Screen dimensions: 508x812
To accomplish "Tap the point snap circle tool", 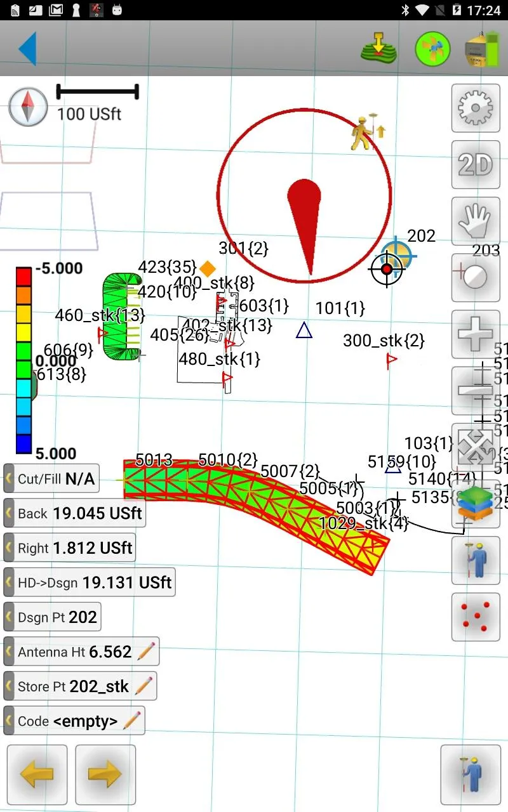I will (x=476, y=278).
